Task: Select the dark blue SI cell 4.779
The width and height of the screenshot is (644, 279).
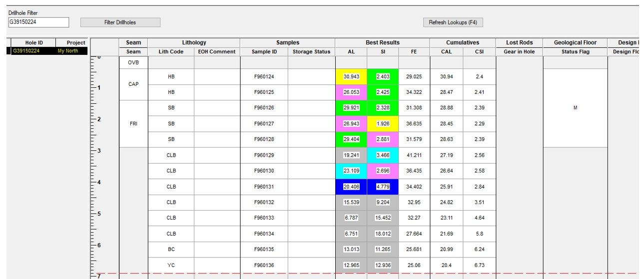Action: [383, 187]
